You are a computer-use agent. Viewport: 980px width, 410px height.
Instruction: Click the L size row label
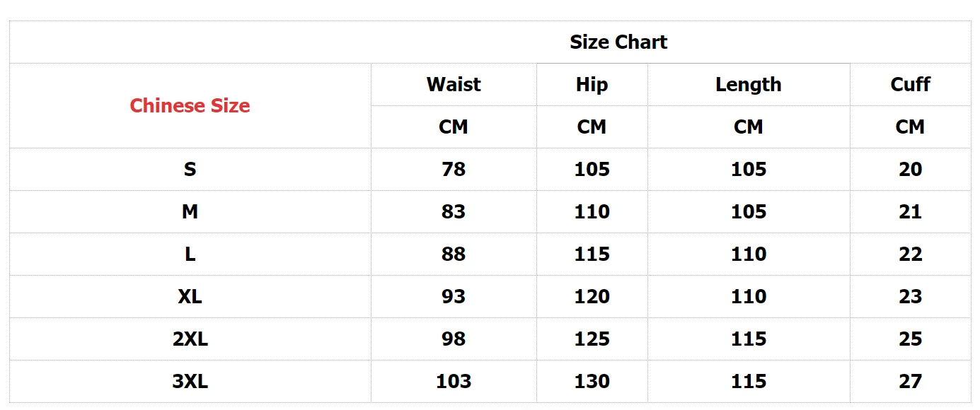(190, 254)
